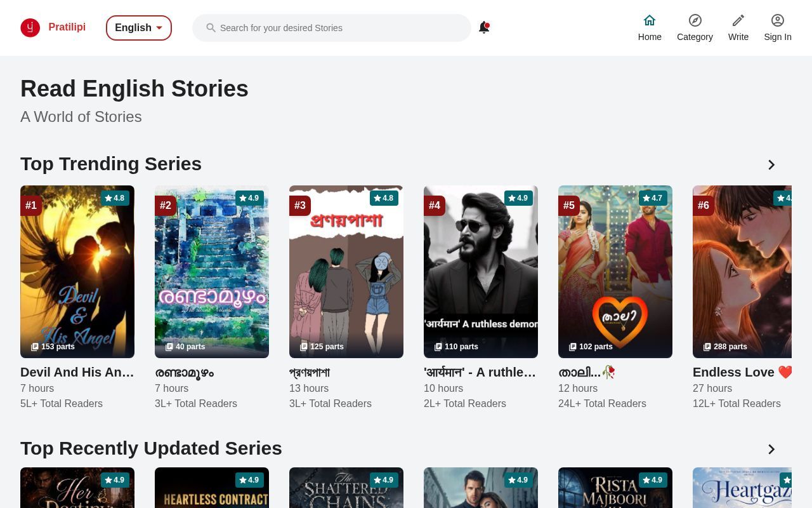Open the notifications bell
This screenshot has width=812, height=508.
click(x=484, y=27)
